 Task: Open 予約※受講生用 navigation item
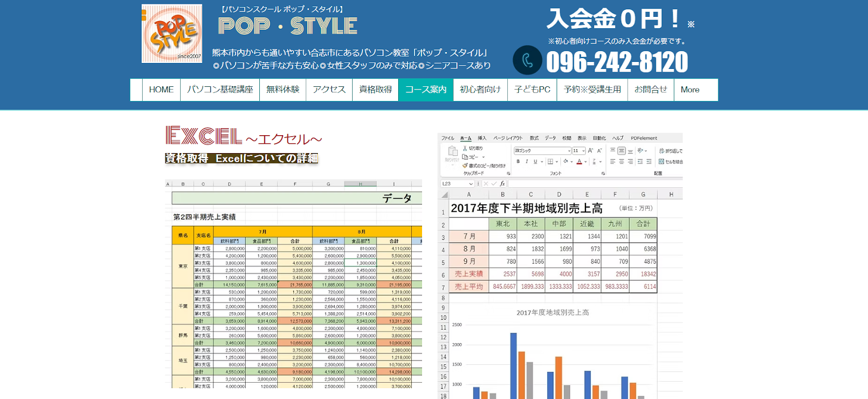point(592,90)
